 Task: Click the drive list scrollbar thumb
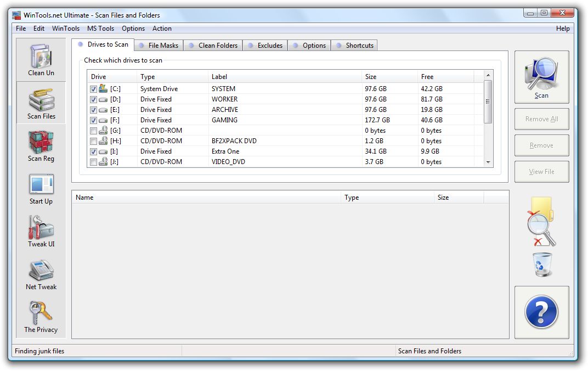(x=488, y=102)
